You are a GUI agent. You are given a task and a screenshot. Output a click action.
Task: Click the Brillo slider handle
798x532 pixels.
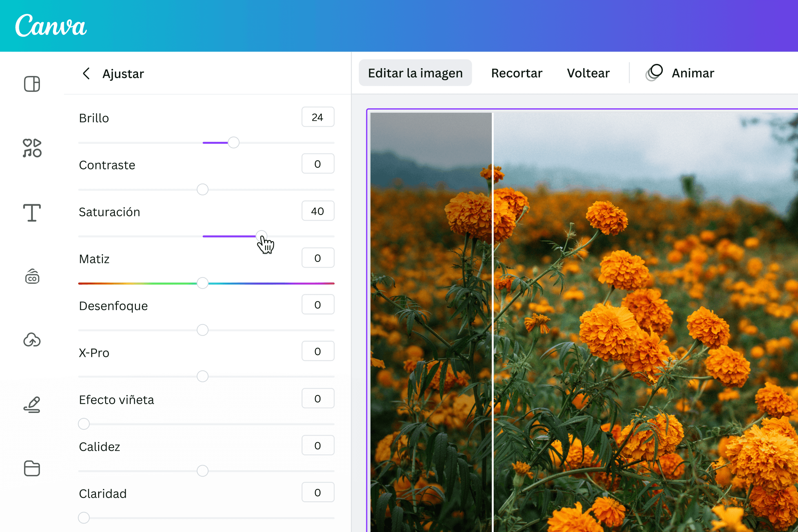click(233, 143)
